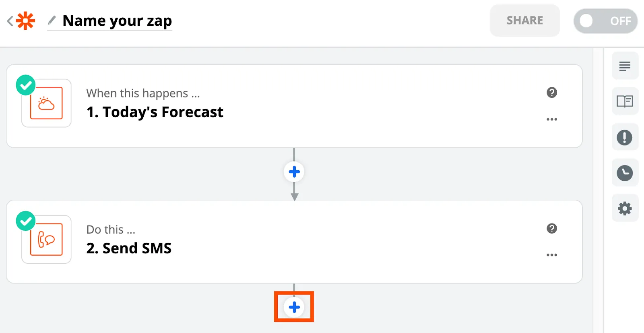The image size is (644, 333).
Task: Click the green checkmark on Today's Forecast step
Action: click(25, 85)
